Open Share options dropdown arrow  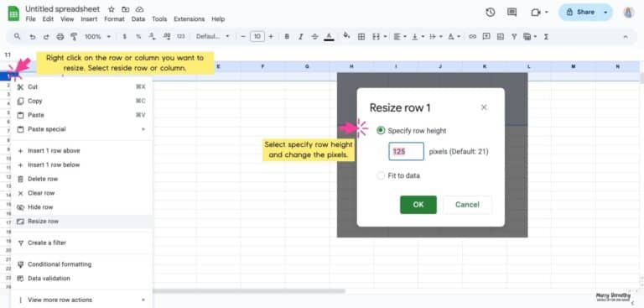coord(605,13)
